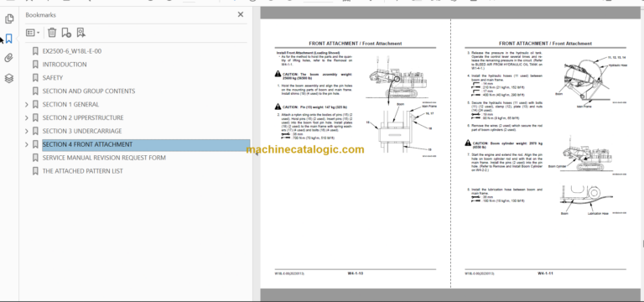Jump to the SAFETY bookmark

(53, 78)
